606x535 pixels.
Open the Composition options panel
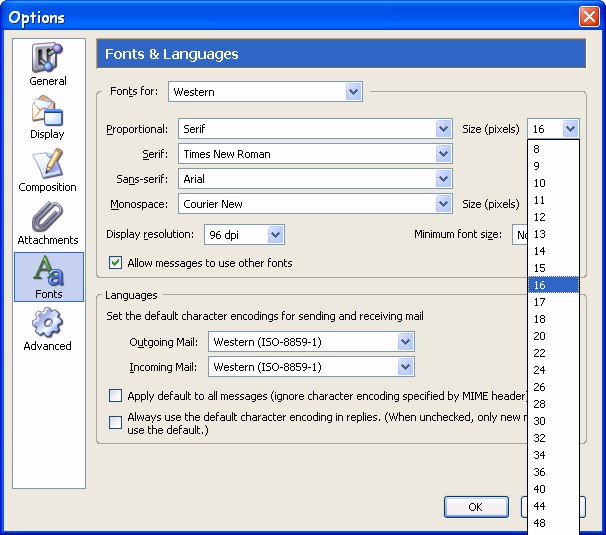pos(48,170)
